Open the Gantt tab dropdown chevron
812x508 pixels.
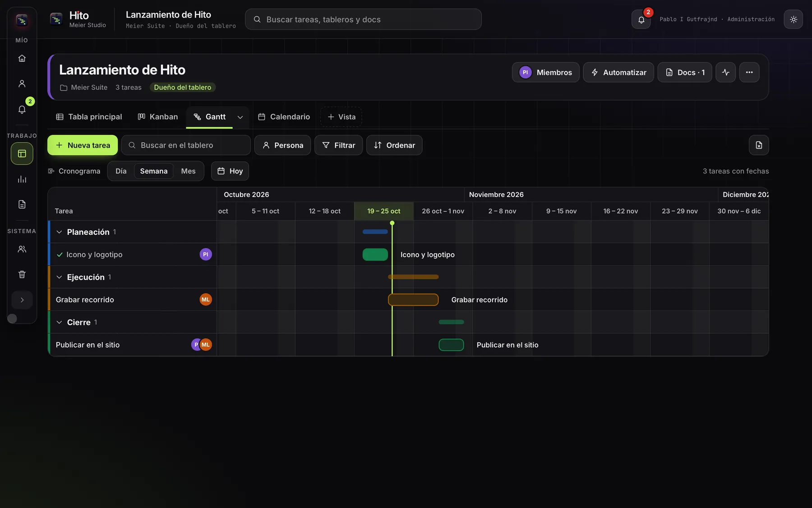tap(240, 117)
